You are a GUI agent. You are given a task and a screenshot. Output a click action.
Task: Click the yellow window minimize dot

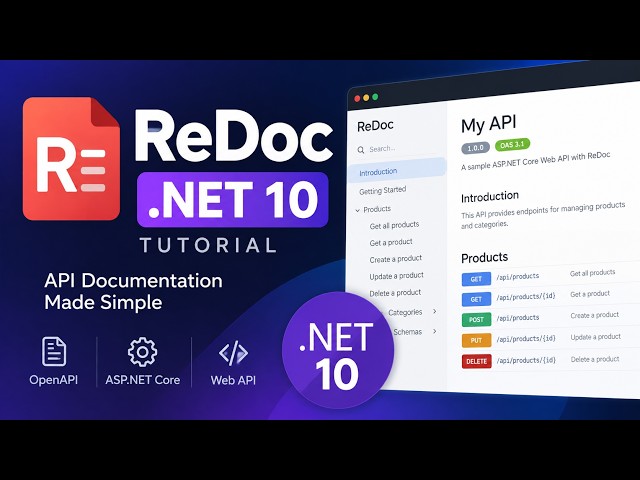coord(366,98)
